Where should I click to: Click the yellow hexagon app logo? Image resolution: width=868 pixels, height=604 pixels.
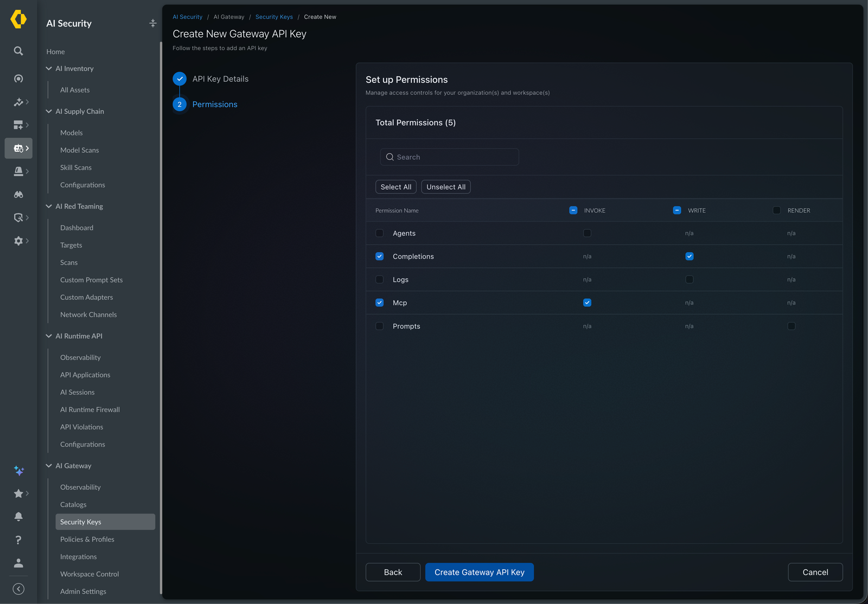point(18,19)
